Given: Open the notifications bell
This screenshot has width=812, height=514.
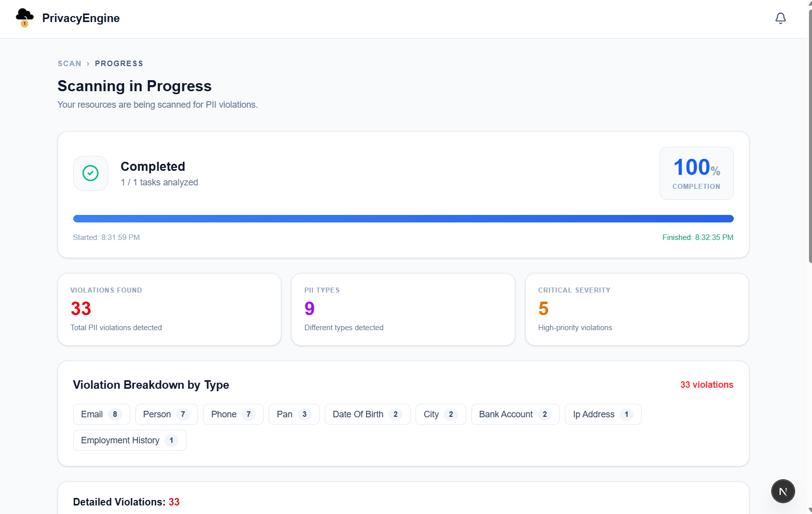Looking at the screenshot, I should tap(780, 19).
